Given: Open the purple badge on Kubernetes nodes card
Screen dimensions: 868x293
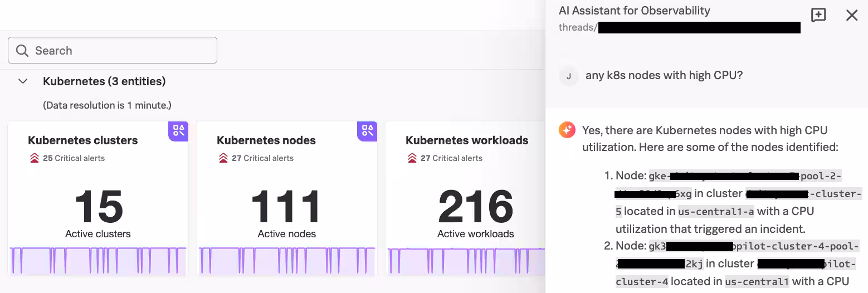Looking at the screenshot, I should point(367,131).
